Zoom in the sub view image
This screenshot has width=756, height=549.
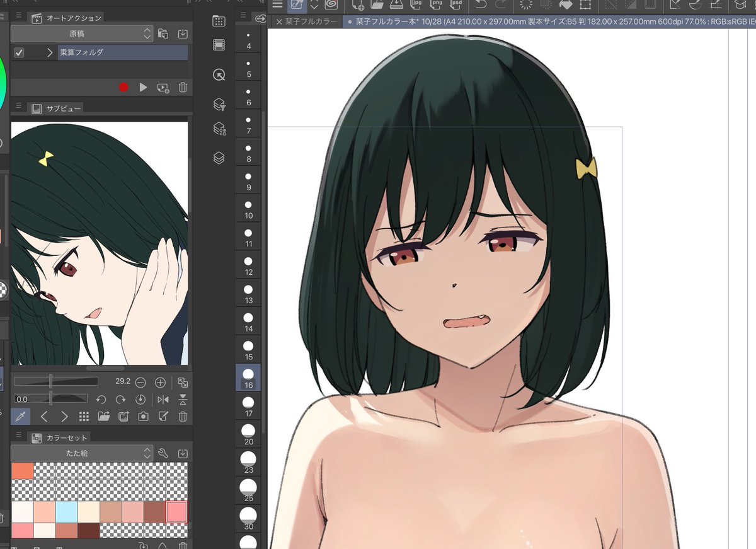click(160, 382)
